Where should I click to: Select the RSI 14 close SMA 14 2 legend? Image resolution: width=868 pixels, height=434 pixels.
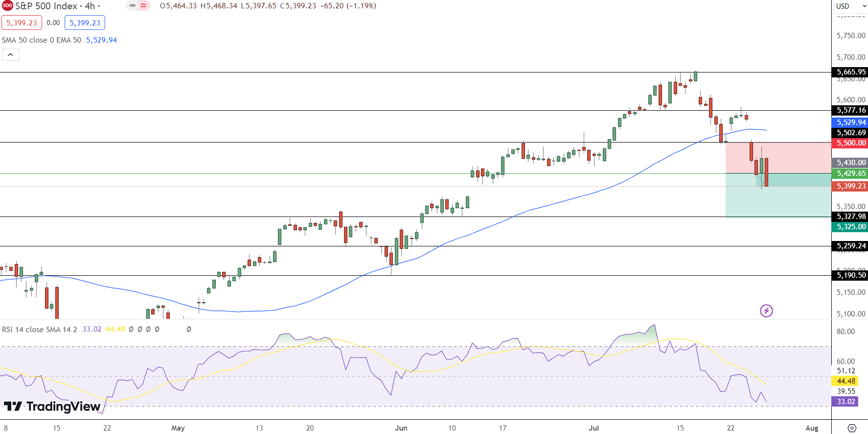click(x=39, y=329)
